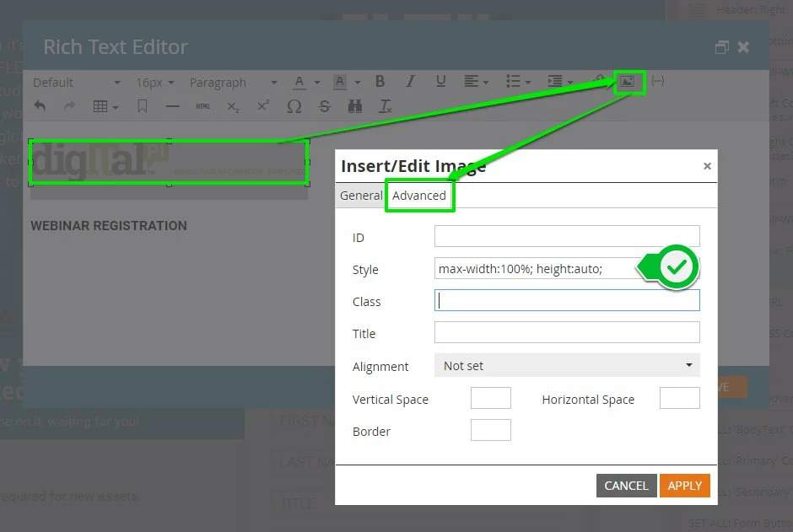Image resolution: width=793 pixels, height=532 pixels.
Task: Apply subscript formatting
Action: [x=233, y=106]
